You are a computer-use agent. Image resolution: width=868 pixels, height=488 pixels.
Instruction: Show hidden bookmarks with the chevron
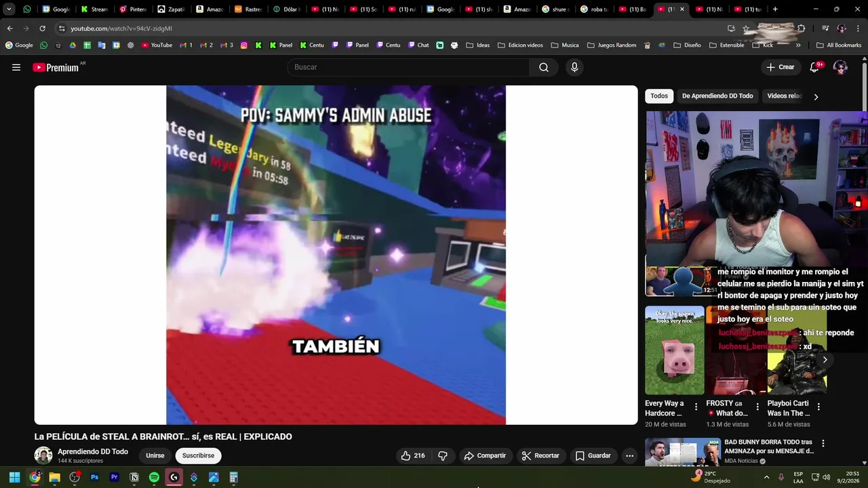click(x=798, y=45)
